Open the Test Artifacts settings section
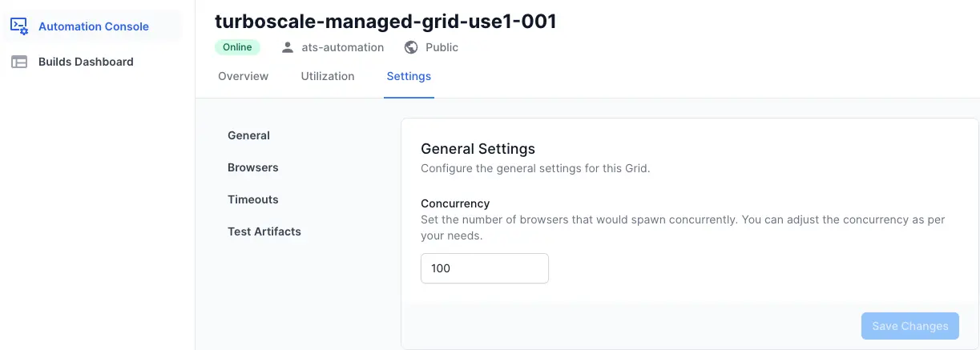Image resolution: width=980 pixels, height=350 pixels. 264,231
